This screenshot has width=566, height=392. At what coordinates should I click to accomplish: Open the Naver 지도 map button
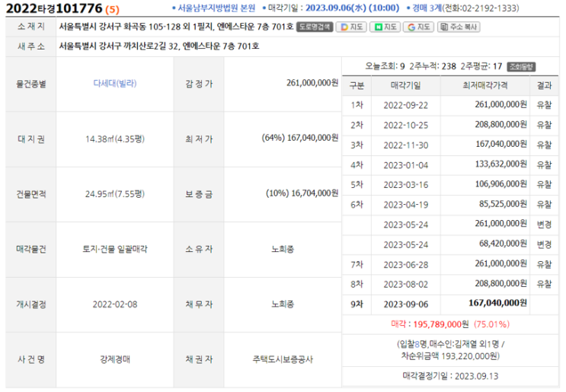point(385,27)
